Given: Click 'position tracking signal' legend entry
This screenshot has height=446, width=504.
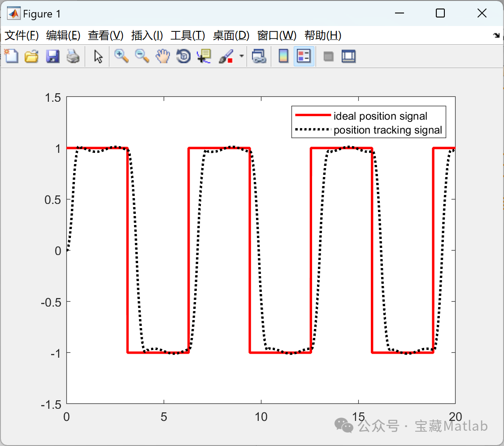Looking at the screenshot, I should click(x=388, y=130).
